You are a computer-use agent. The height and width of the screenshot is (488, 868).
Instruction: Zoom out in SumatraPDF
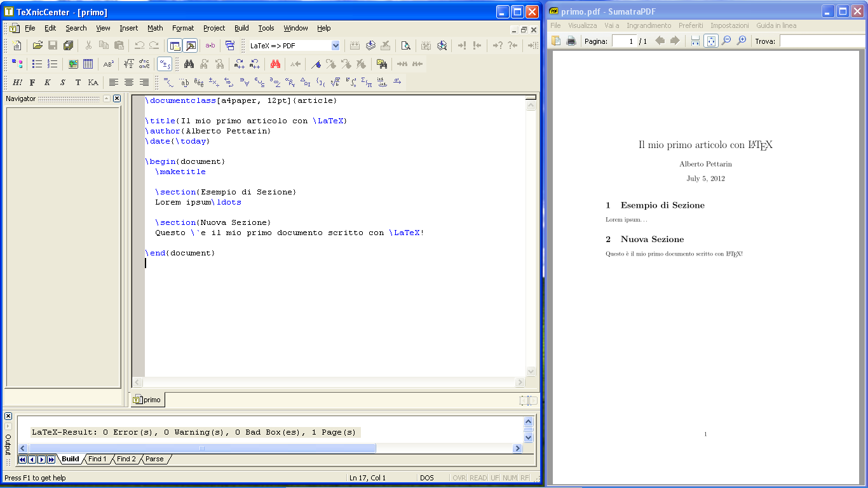tap(726, 41)
